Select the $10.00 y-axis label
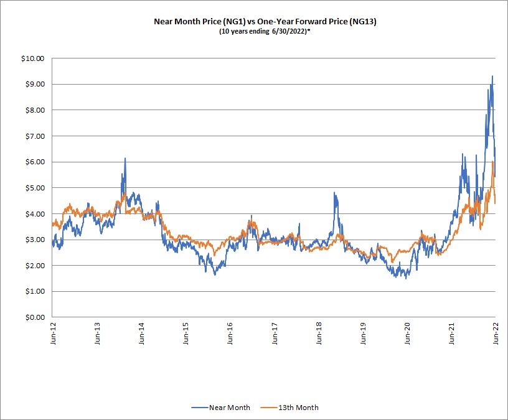The image size is (508, 420). pyautogui.click(x=33, y=58)
